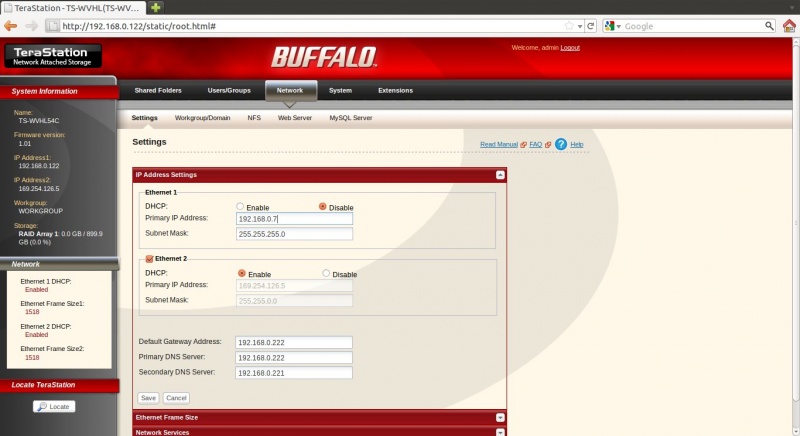
Task: Click the external link icon beside Read Manual
Action: (523, 145)
